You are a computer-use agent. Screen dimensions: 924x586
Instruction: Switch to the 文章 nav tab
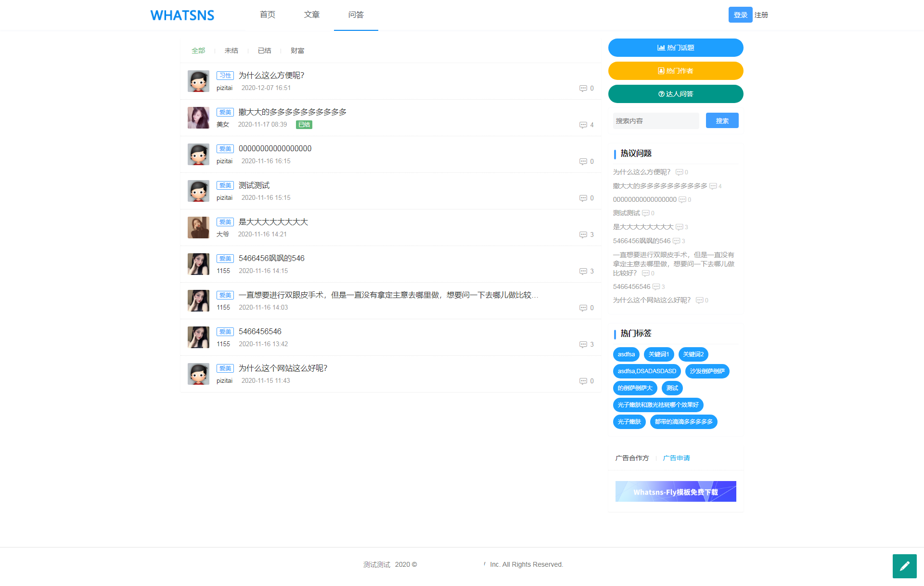[311, 15]
